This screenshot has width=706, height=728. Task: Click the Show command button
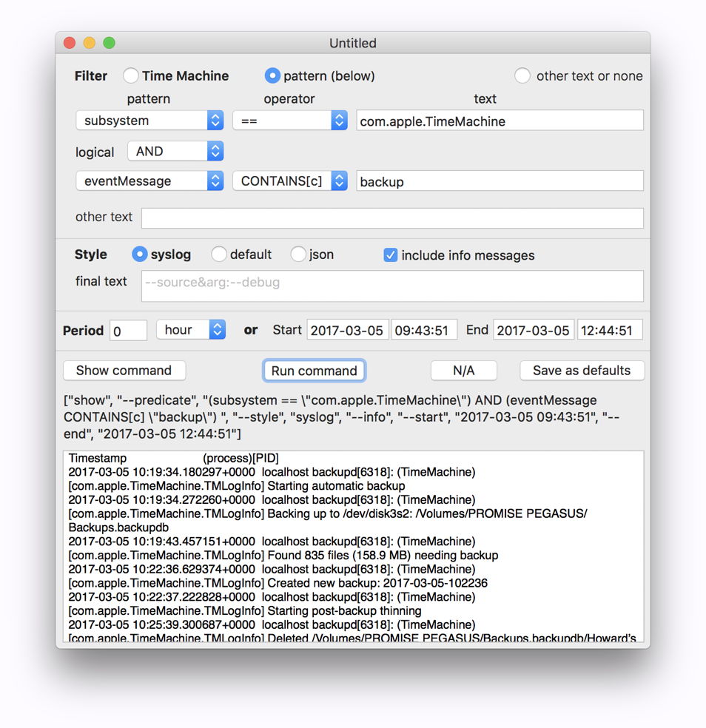click(x=124, y=371)
